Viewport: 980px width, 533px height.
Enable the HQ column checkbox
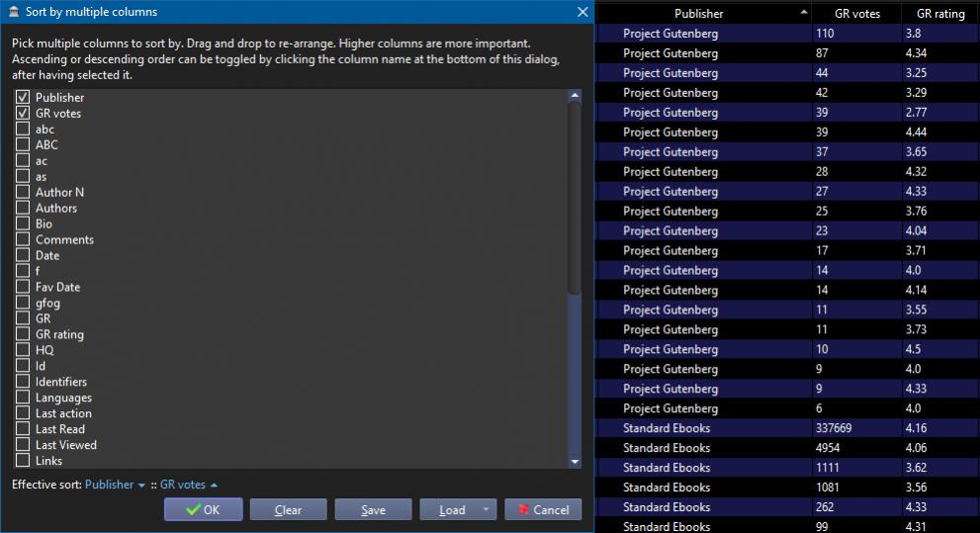point(23,349)
